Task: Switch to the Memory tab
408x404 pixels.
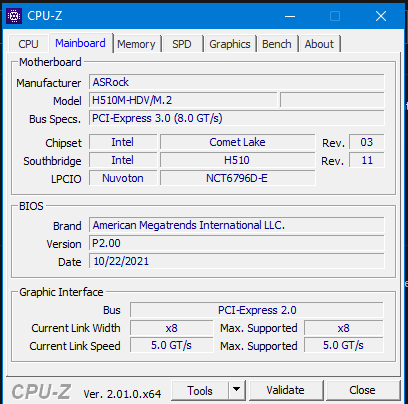Action: click(x=136, y=44)
